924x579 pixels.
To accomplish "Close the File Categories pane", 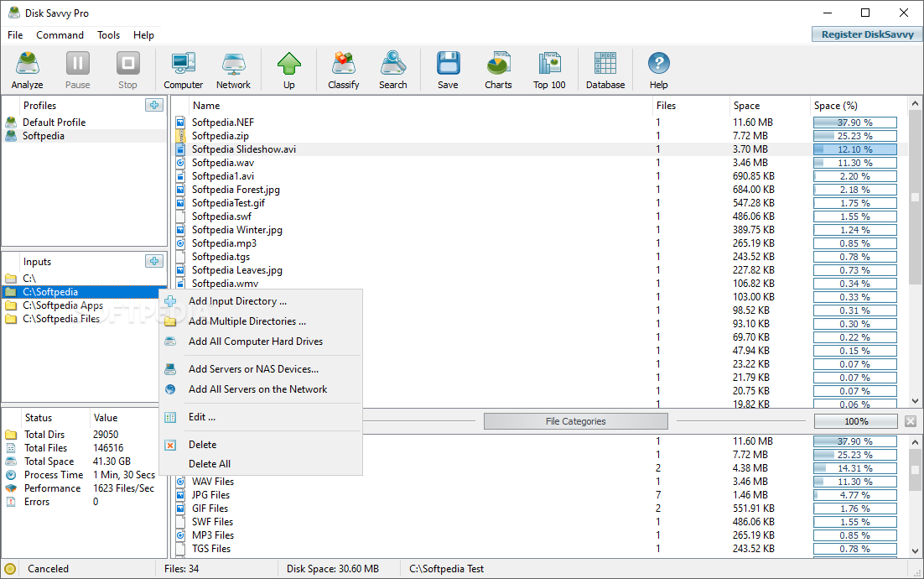I will 911,421.
